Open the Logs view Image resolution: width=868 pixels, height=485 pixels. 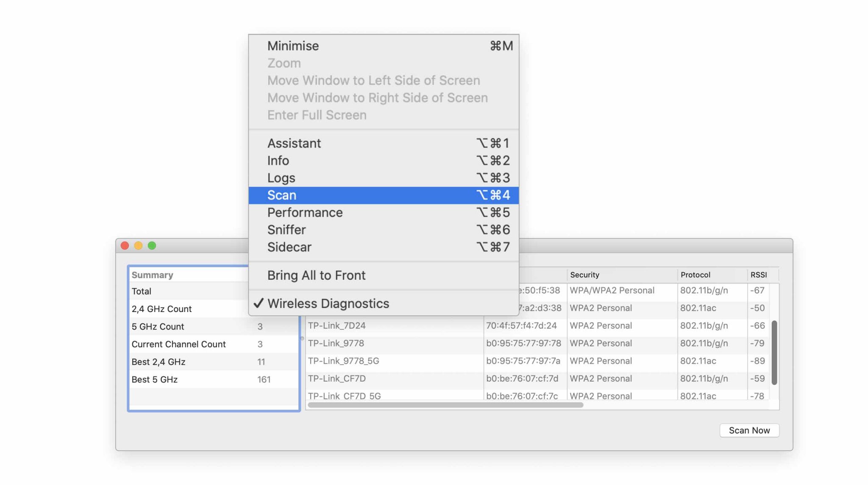[281, 178]
